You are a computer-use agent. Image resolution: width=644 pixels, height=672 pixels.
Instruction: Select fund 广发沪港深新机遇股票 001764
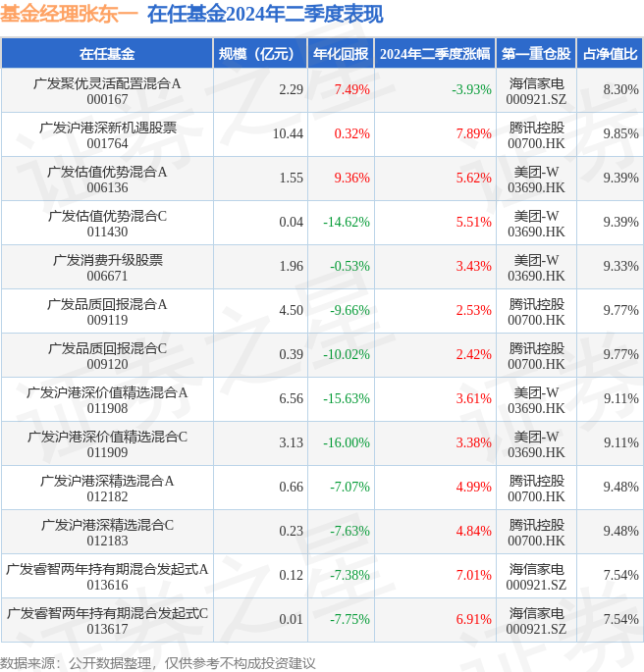click(107, 135)
